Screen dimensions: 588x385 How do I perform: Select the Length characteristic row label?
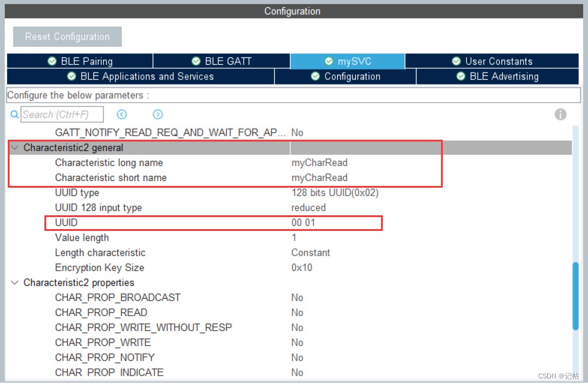(x=100, y=252)
